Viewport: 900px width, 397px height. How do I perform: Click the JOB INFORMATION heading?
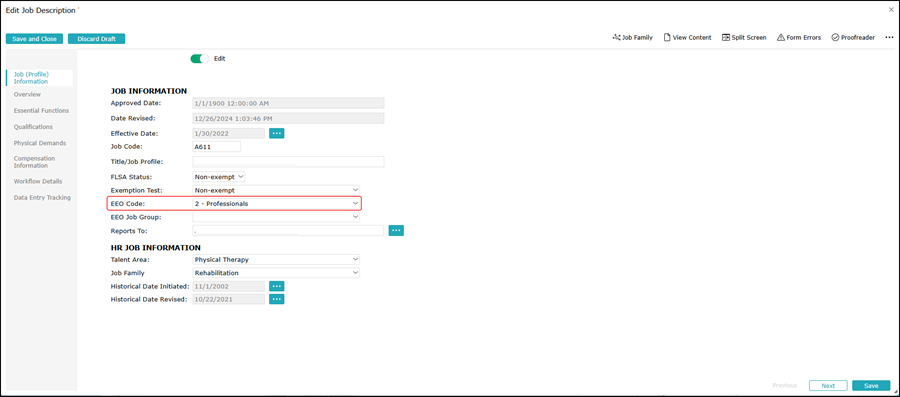(x=149, y=91)
